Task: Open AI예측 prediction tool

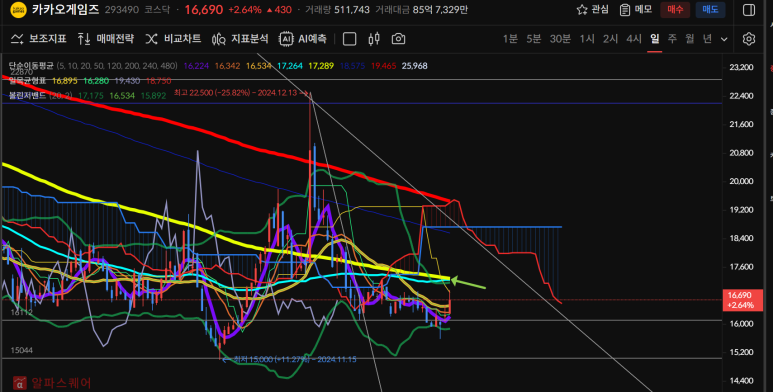Action: click(x=303, y=38)
